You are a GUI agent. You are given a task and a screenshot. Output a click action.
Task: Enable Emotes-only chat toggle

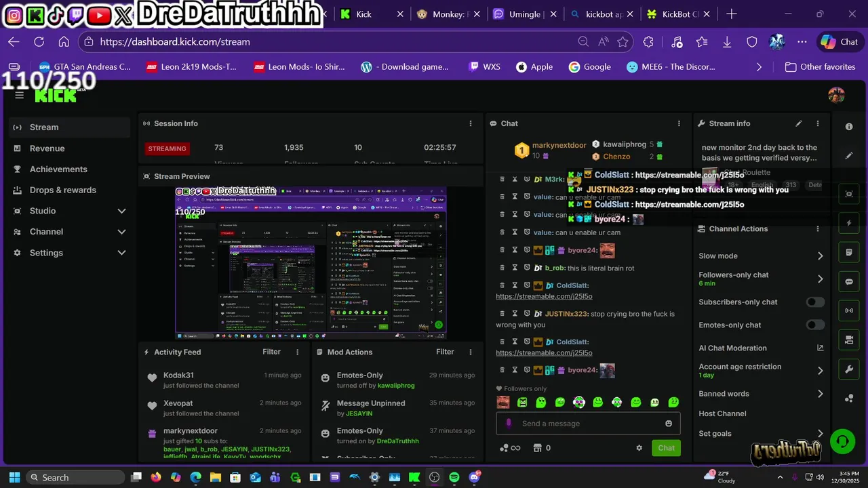(815, 325)
